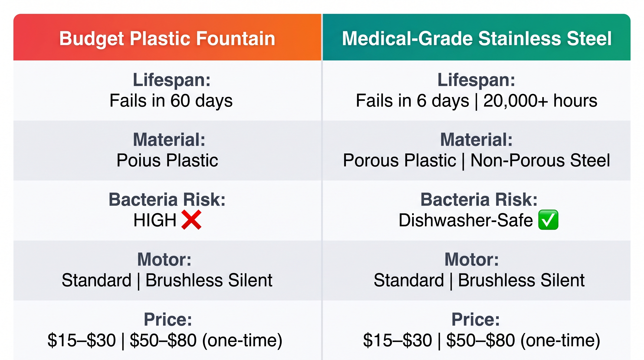Select the Budget Plastic Fountain header

point(167,38)
